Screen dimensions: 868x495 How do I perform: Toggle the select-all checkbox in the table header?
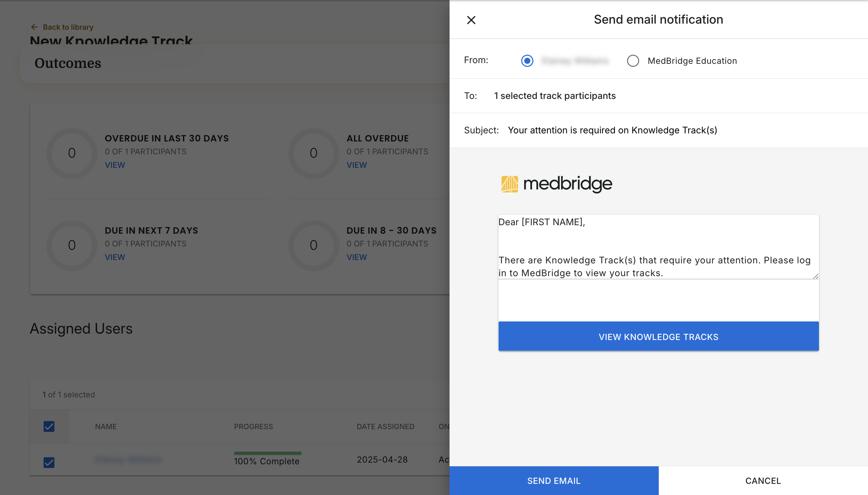49,426
